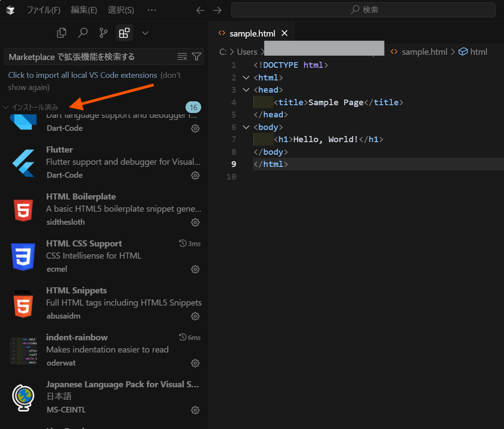Image resolution: width=504 pixels, height=429 pixels.
Task: Open the ファイル(F) menu
Action: (43, 10)
